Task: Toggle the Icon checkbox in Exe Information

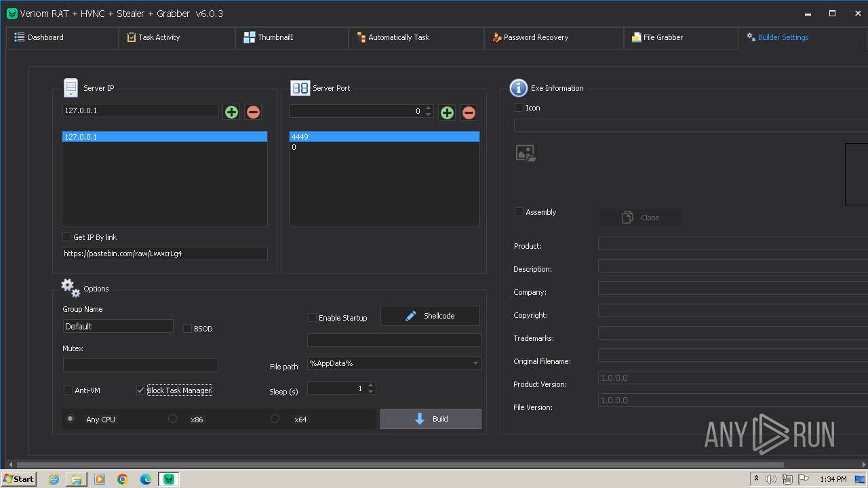Action: (519, 108)
